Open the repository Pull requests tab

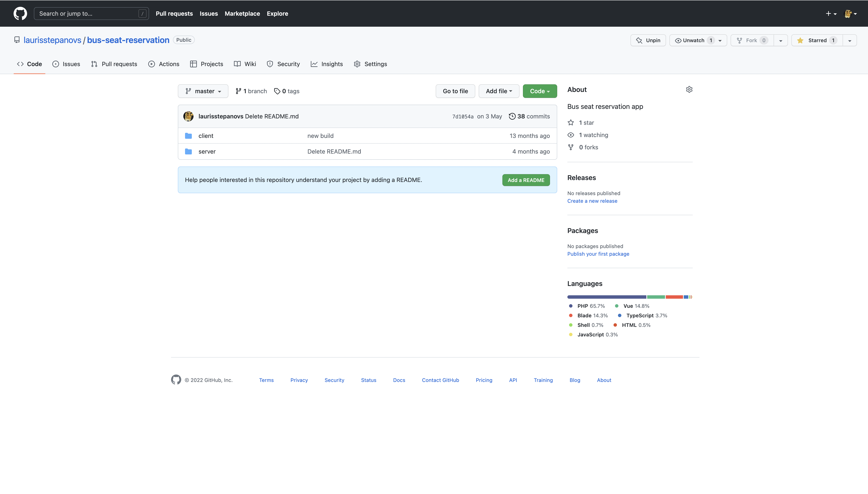click(x=114, y=64)
